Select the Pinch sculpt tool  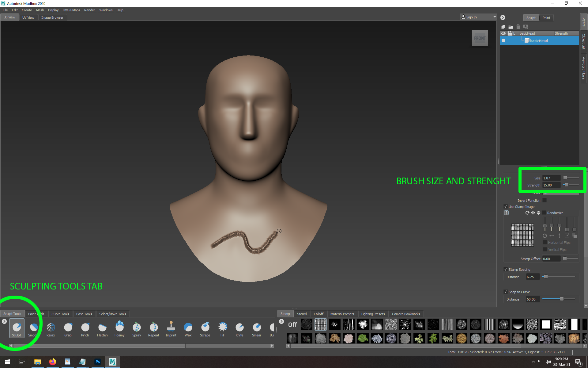pos(85,329)
